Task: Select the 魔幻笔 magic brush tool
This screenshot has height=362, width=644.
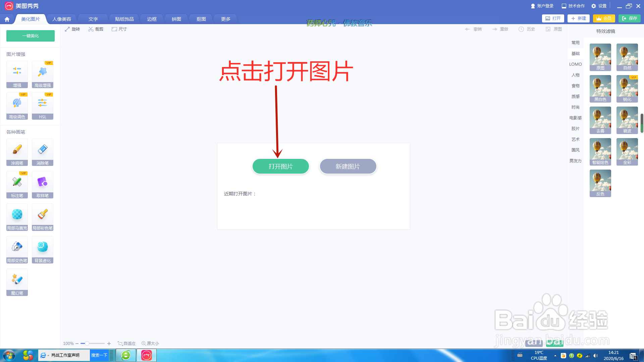Action: click(17, 282)
